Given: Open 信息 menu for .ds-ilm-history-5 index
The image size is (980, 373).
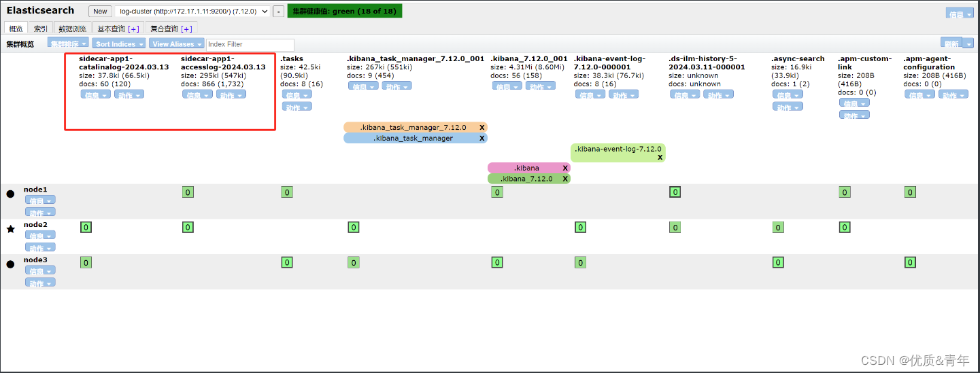Looking at the screenshot, I should pyautogui.click(x=685, y=94).
